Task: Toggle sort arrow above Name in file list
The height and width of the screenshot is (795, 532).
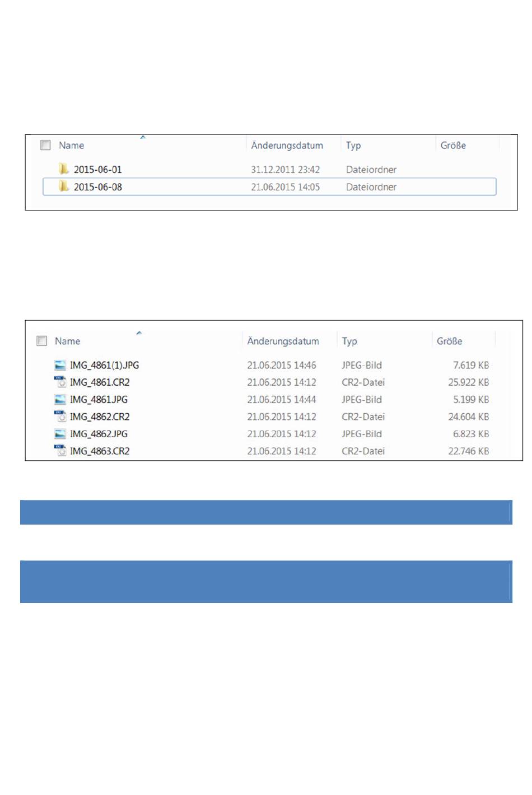Action: coord(139,333)
